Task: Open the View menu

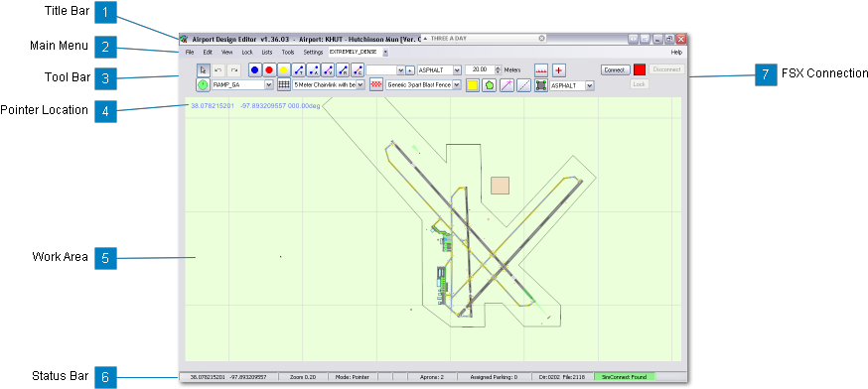Action: click(227, 52)
